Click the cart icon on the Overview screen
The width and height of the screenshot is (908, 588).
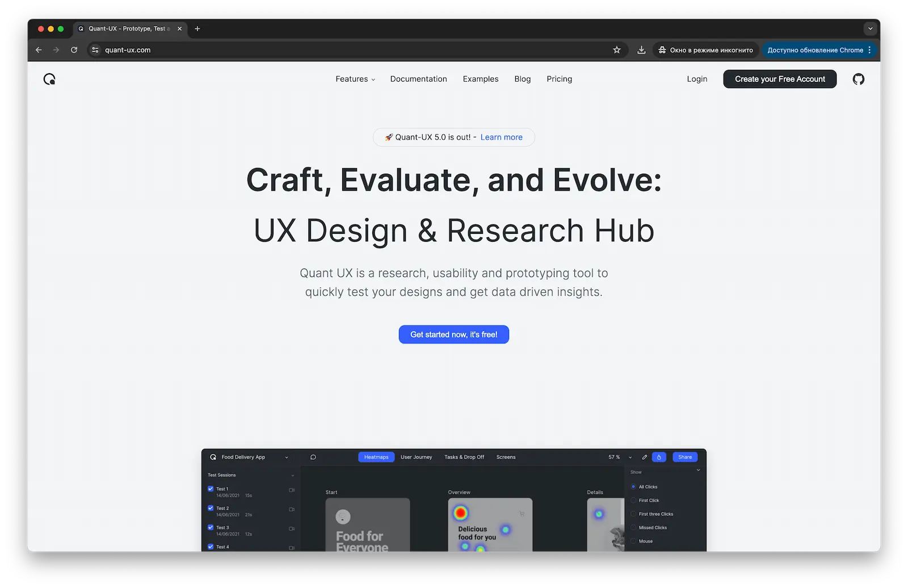click(522, 514)
